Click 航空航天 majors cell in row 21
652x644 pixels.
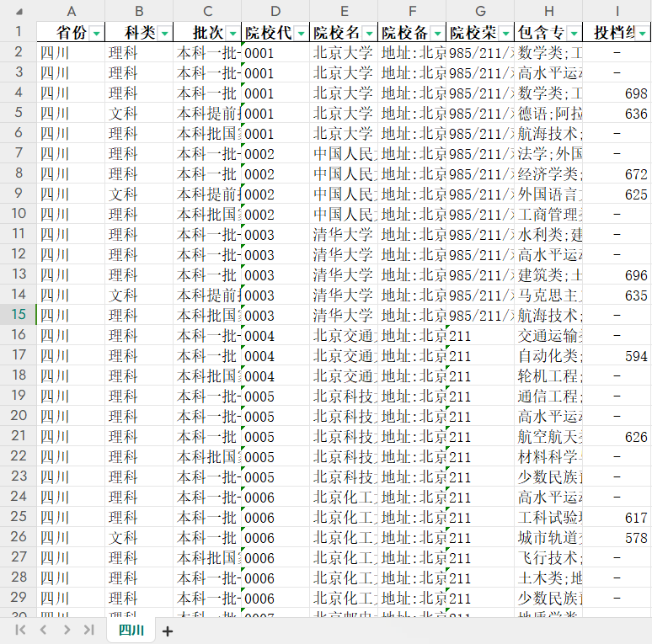pyautogui.click(x=548, y=436)
